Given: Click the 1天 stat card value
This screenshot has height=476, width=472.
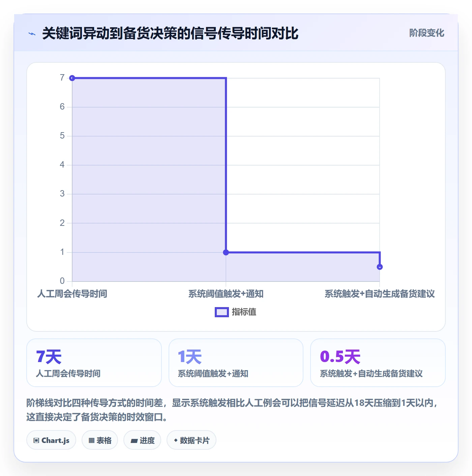Looking at the screenshot, I should click(189, 357).
